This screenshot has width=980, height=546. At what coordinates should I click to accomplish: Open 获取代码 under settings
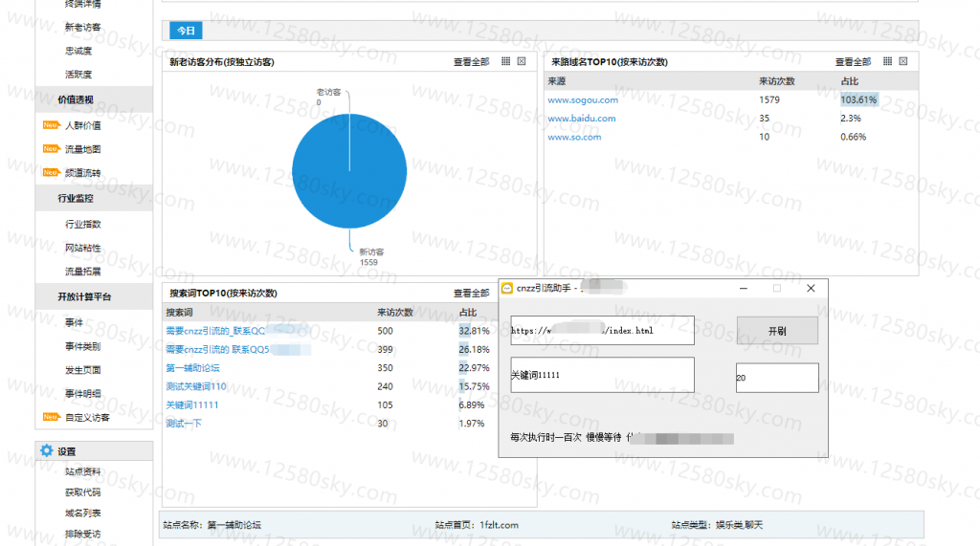(82, 492)
